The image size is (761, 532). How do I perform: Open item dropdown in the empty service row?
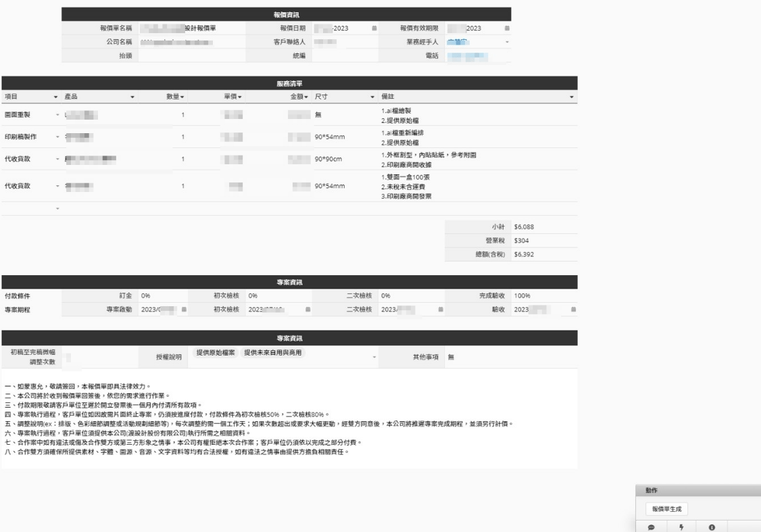pos(57,209)
